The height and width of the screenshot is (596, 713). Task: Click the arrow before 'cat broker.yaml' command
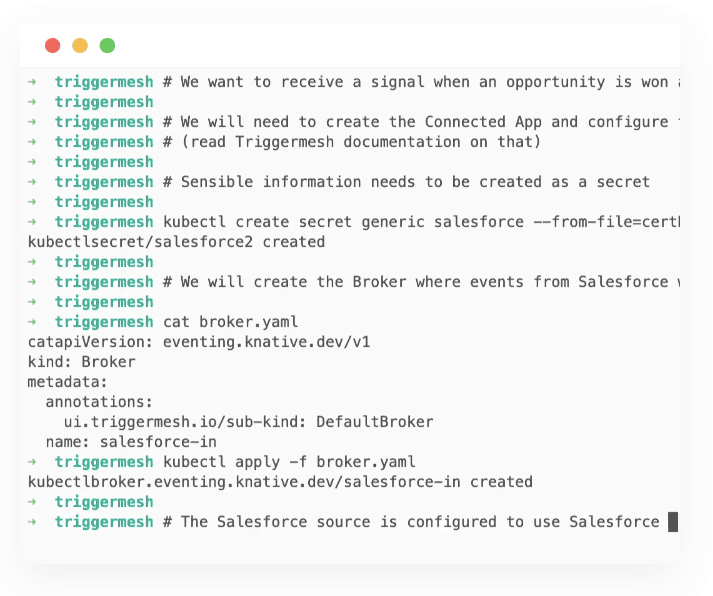(32, 322)
